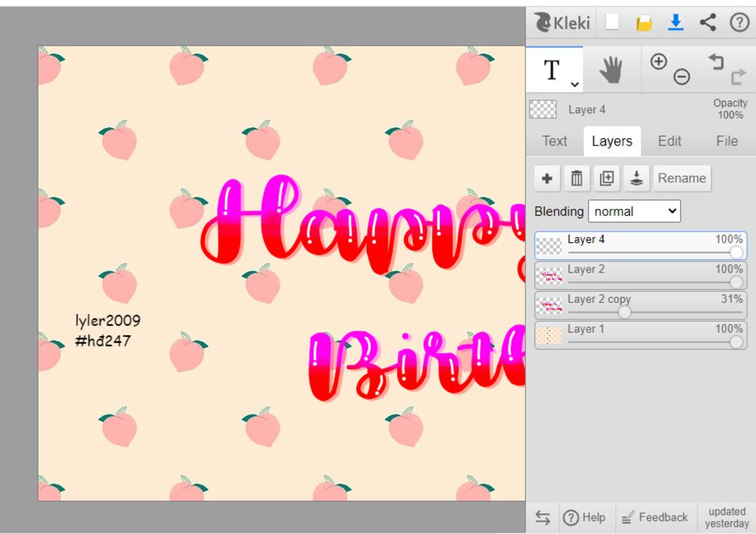Screen dimensions: 756x534
Task: Open the File tab
Action: [x=727, y=141]
